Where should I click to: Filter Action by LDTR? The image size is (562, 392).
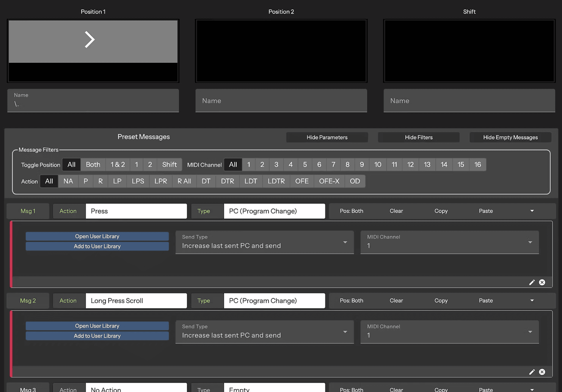pos(276,181)
